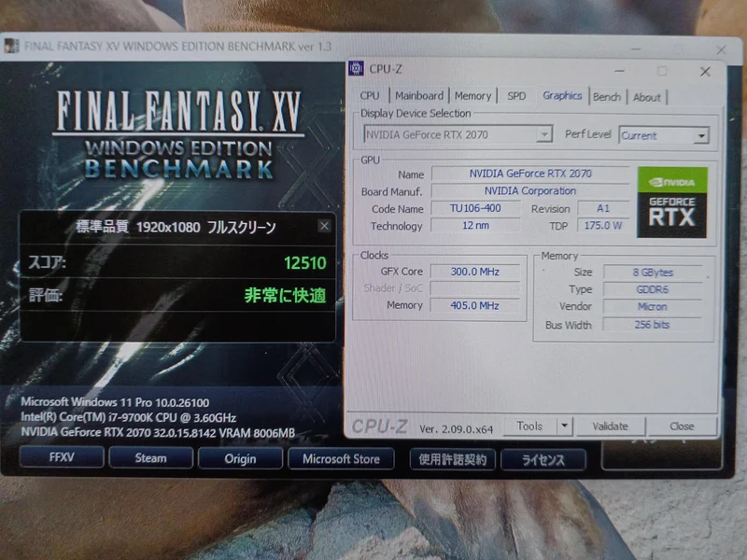747x560 pixels.
Task: Open the About tab
Action: click(646, 97)
